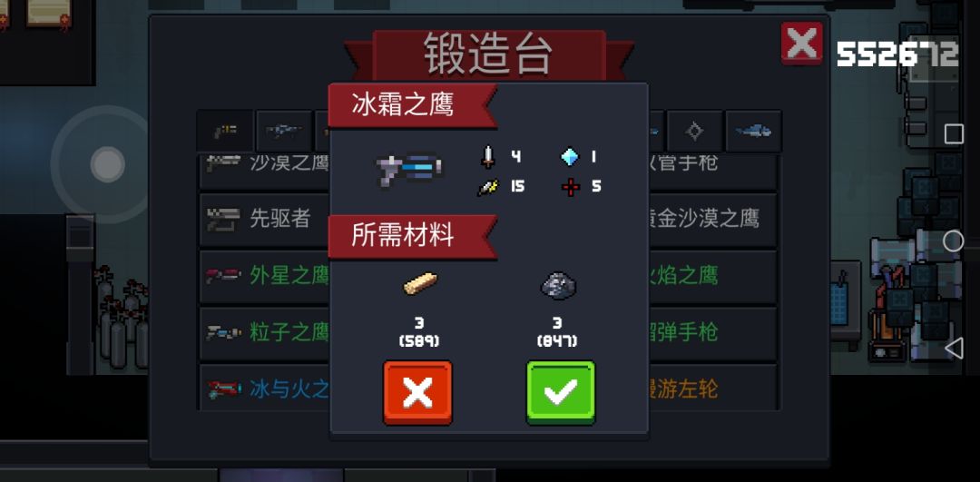This screenshot has width=980, height=482.
Task: Cancel forging with the red X button
Action: pyautogui.click(x=417, y=393)
